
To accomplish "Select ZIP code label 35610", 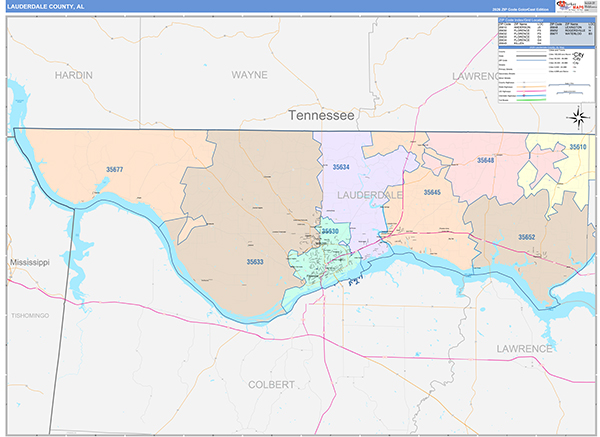I will pos(577,147).
